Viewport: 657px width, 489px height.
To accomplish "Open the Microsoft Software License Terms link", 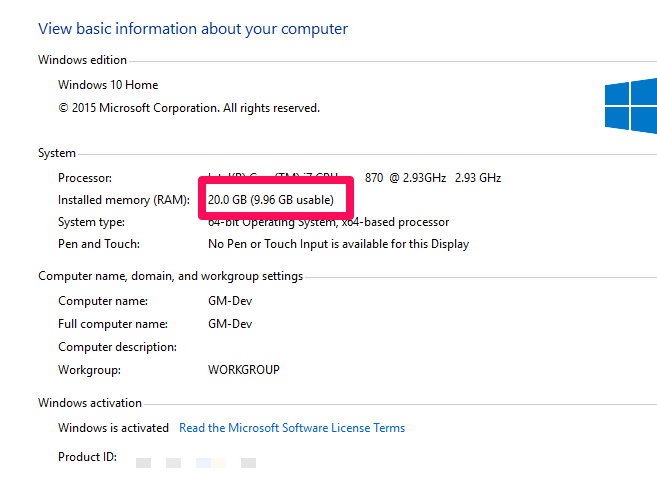I will point(292,428).
